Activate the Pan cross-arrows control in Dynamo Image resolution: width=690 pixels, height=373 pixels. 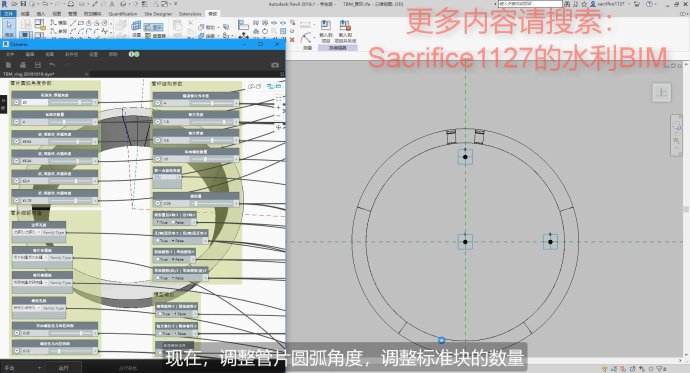pyautogui.click(x=279, y=127)
